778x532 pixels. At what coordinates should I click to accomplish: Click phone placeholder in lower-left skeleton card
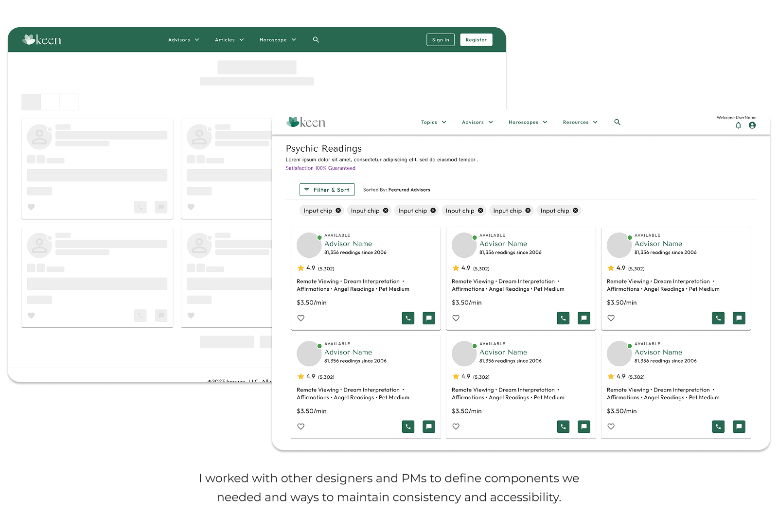140,316
